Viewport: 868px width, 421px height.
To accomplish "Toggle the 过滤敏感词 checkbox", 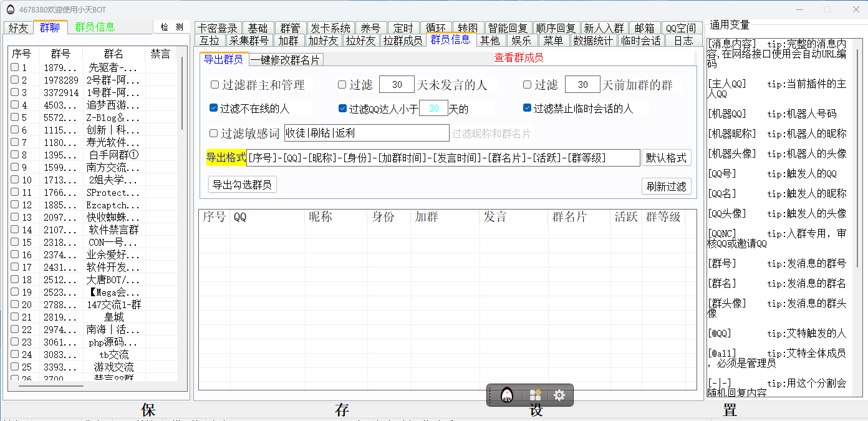I will [x=214, y=133].
